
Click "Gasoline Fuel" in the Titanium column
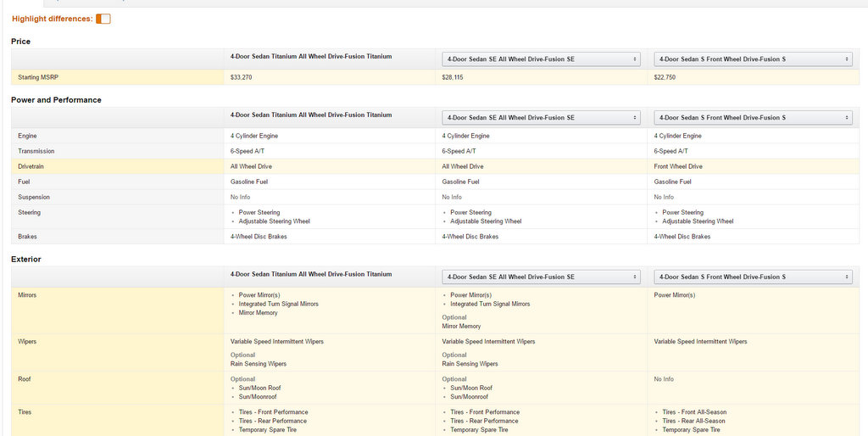(x=249, y=182)
